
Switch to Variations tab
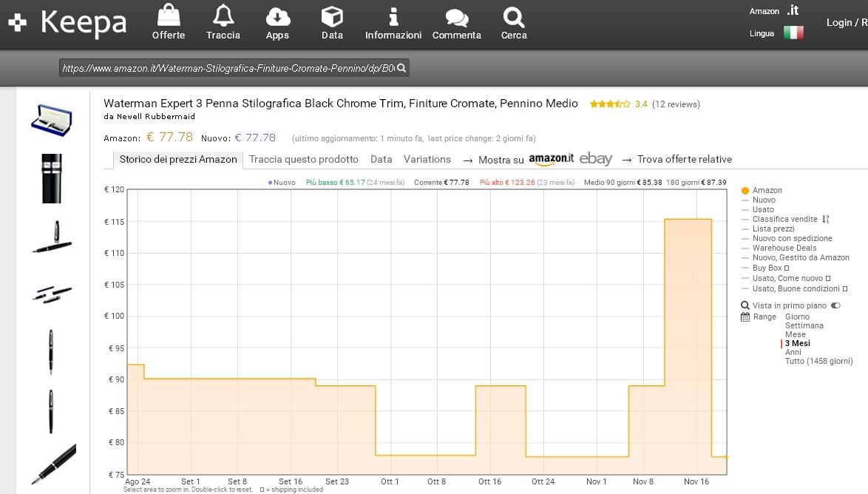(x=427, y=160)
